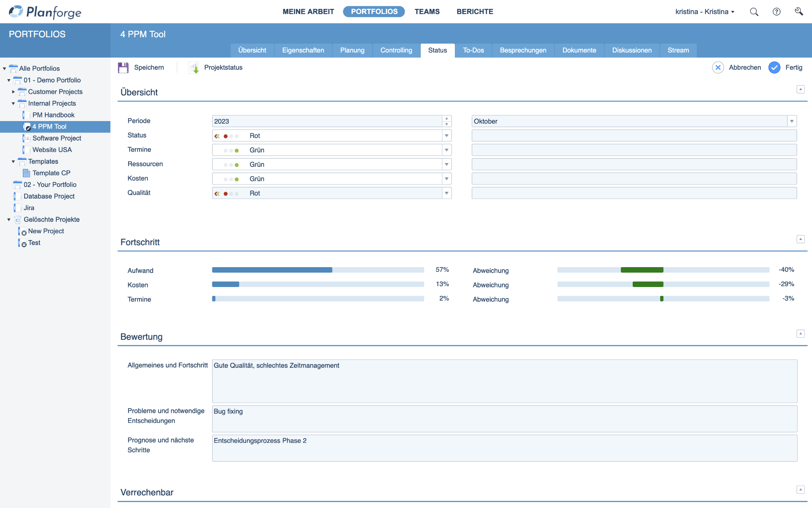The image size is (812, 508).
Task: Open the kristina user account menu
Action: point(705,12)
